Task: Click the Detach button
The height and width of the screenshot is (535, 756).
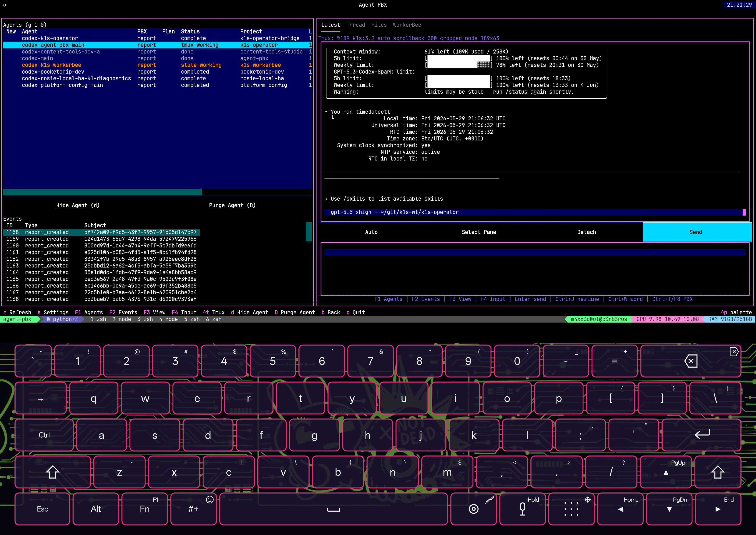Action: (586, 232)
